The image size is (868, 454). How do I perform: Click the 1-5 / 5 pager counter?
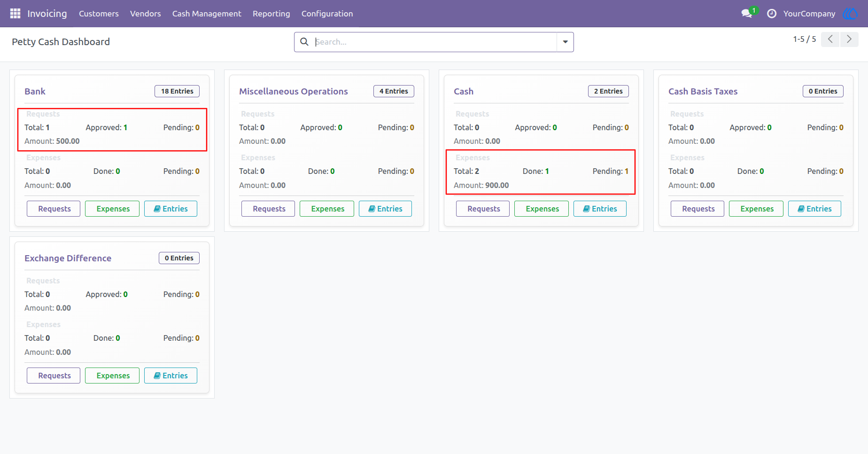coord(804,39)
